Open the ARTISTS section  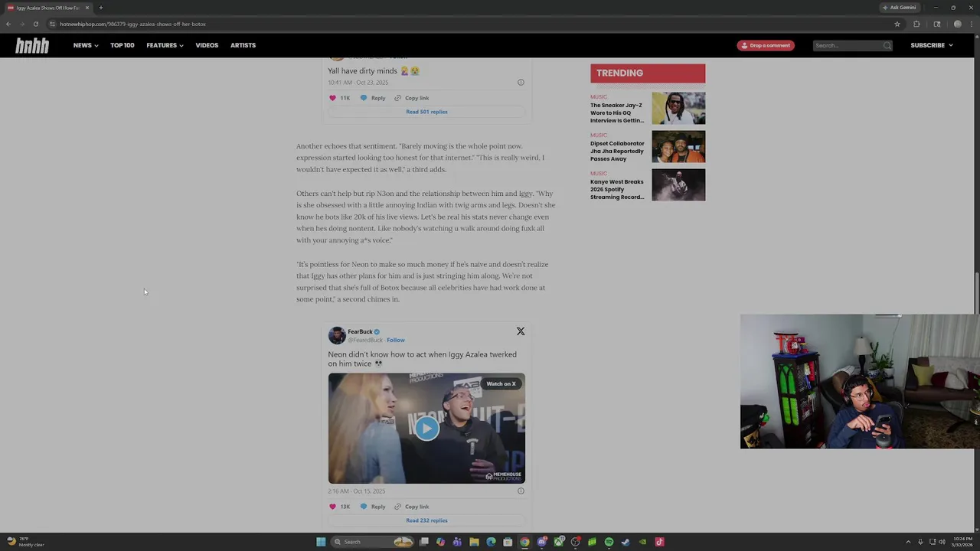coord(243,45)
